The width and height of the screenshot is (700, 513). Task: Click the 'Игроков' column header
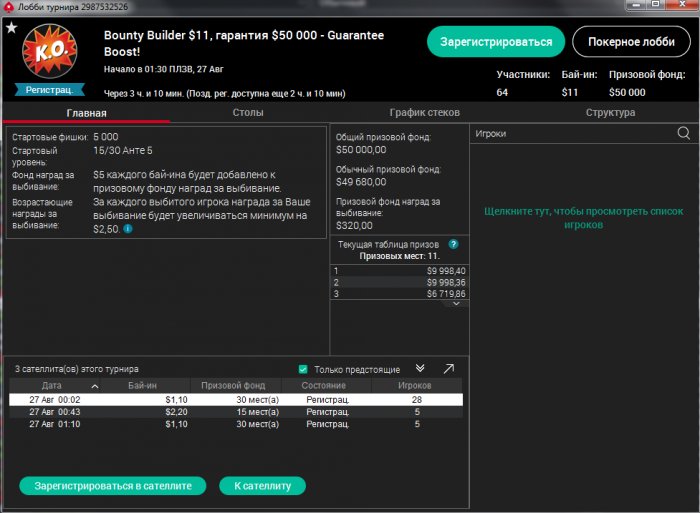(x=415, y=386)
